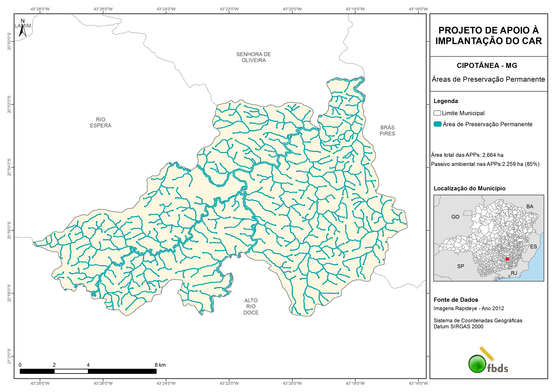Image resolution: width=555 pixels, height=392 pixels.
Task: Click the GO state label on inset
Action: [455, 217]
